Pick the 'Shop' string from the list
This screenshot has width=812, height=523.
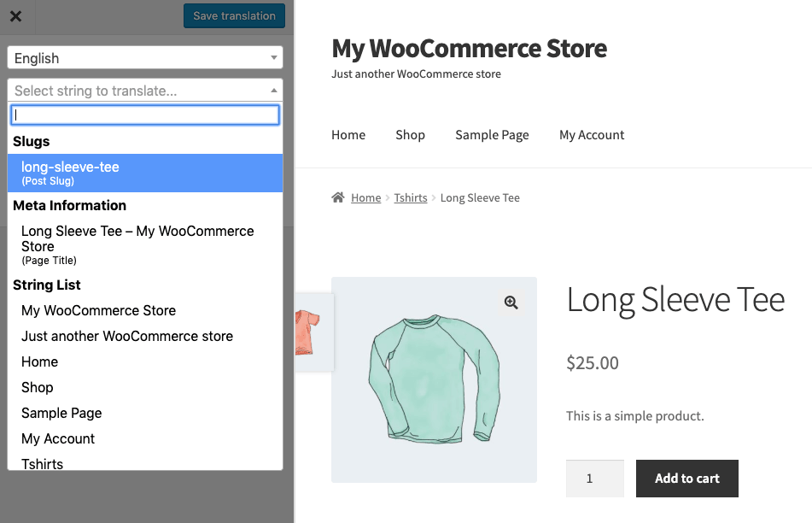click(145, 387)
